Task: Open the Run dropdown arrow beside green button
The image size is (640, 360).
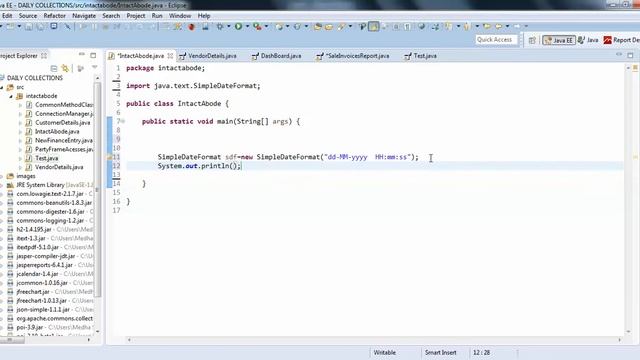Action: (x=247, y=27)
